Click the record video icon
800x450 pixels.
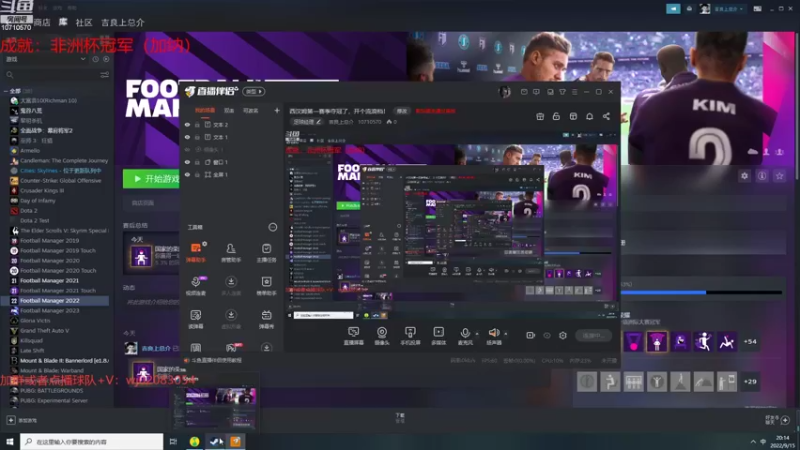click(x=531, y=335)
